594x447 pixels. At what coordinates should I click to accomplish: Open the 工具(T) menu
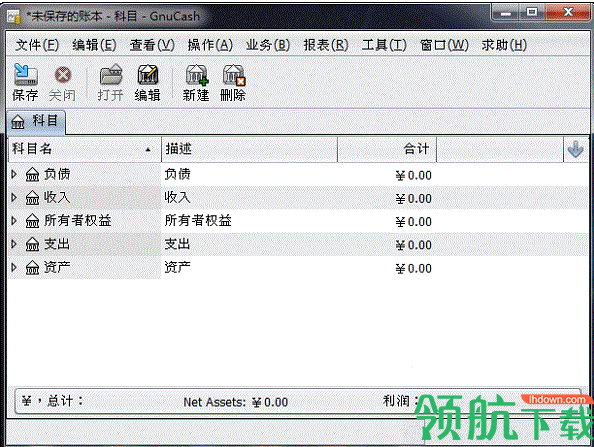coord(384,45)
